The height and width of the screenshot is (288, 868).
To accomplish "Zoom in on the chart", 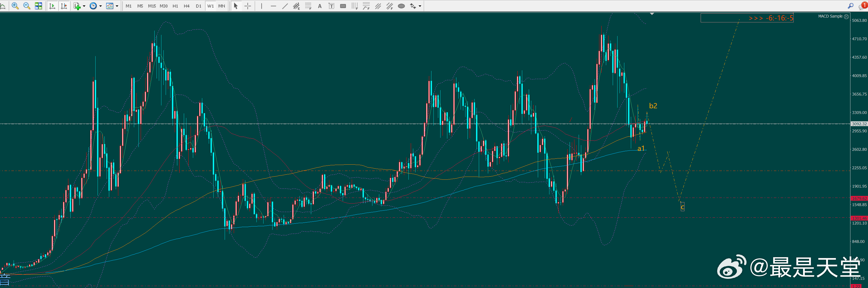I will click(x=15, y=6).
